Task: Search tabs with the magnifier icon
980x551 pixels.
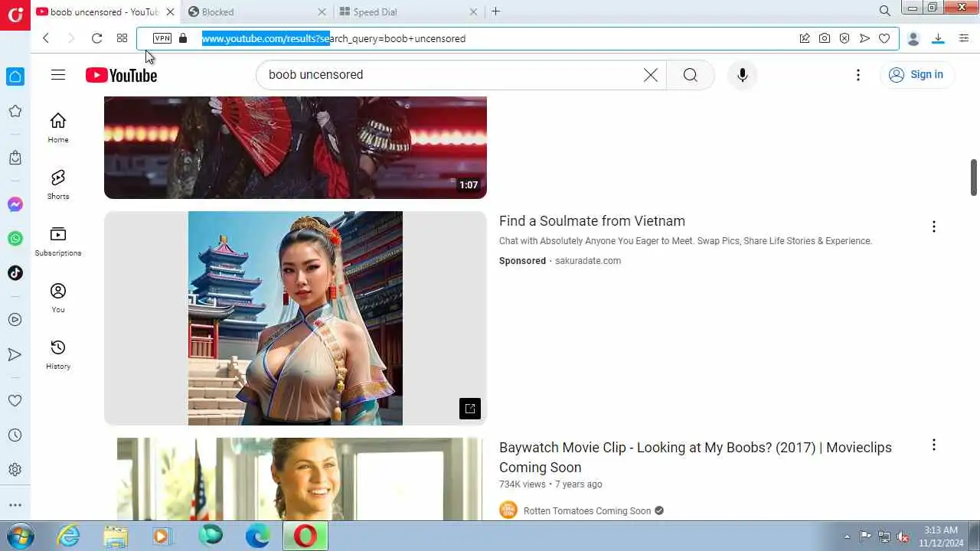Action: 885,11
